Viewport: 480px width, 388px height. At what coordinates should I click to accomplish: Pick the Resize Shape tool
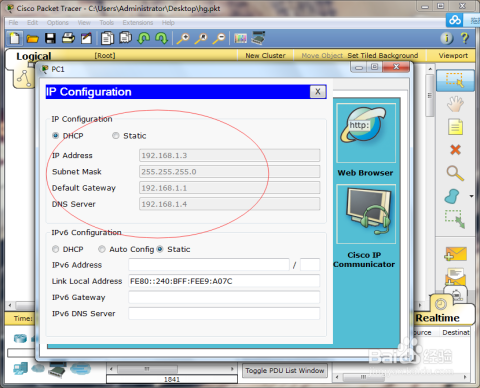point(455,219)
